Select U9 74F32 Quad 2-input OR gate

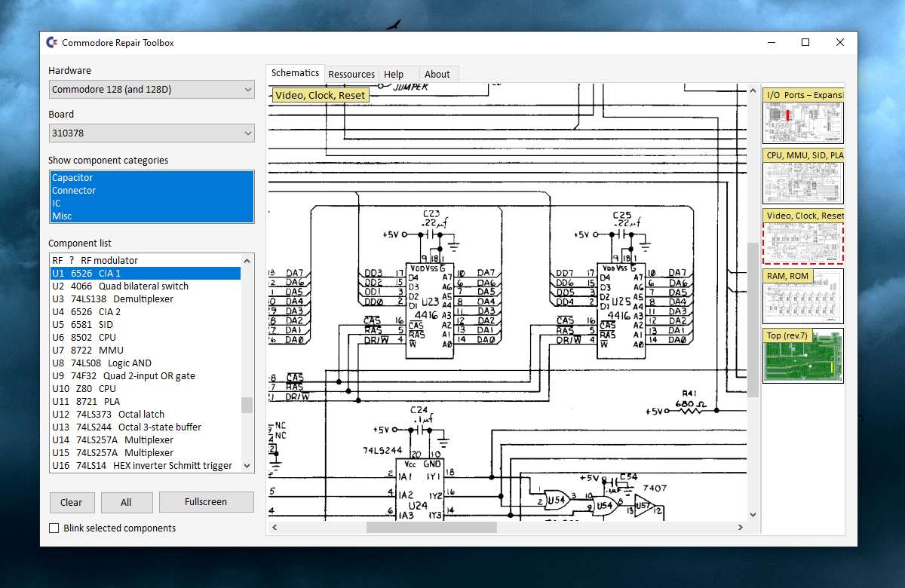click(x=146, y=376)
